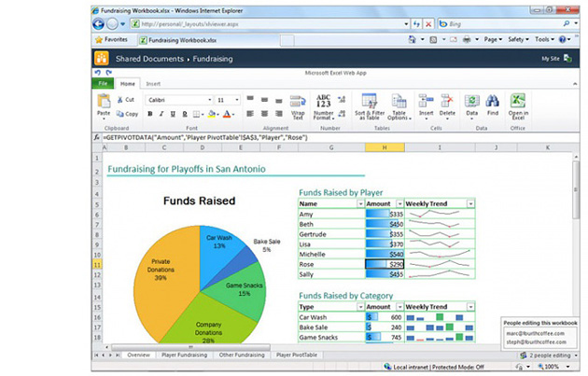This screenshot has width=588, height=376.
Task: Open the Type column filter dropdown
Action: [x=359, y=307]
